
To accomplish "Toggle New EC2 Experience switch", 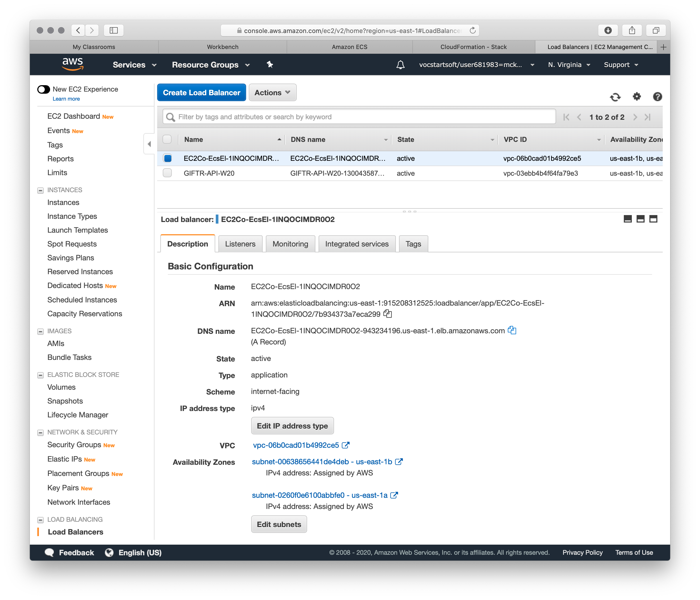I will pos(44,89).
